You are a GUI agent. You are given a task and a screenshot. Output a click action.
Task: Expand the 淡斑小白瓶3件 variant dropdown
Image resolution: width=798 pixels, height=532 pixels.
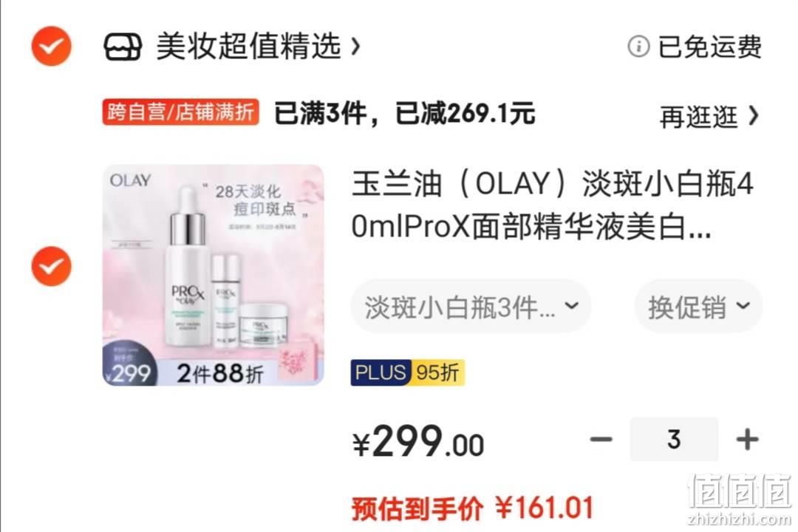[x=471, y=307]
